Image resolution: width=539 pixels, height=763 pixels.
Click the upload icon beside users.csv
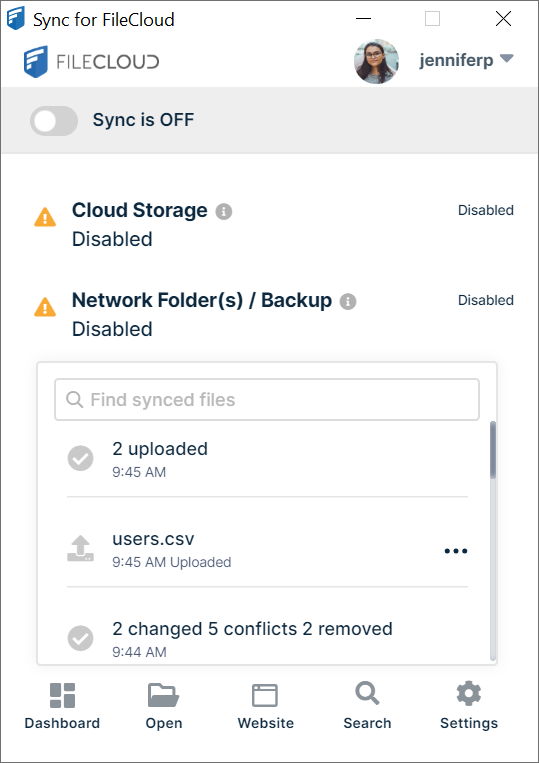[x=80, y=548]
